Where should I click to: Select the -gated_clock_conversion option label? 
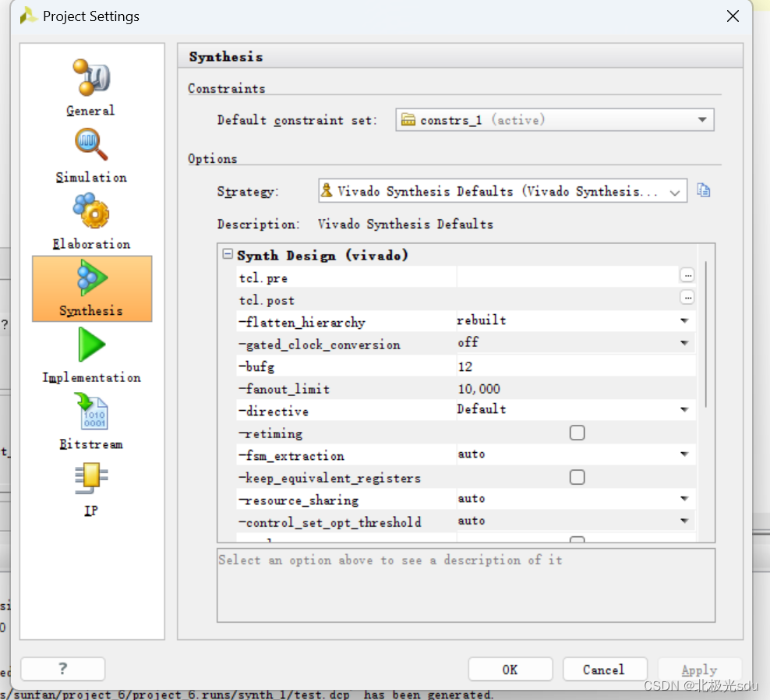coord(320,345)
